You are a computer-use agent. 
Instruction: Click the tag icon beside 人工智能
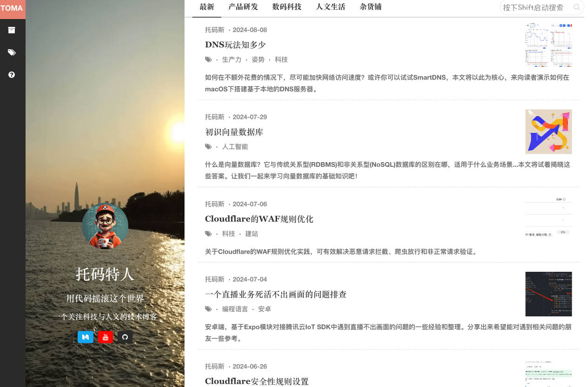point(208,146)
